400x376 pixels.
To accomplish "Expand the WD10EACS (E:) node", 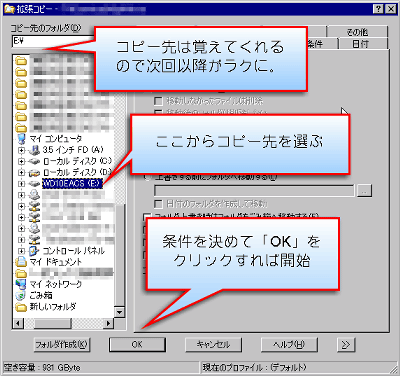I will 22,184.
